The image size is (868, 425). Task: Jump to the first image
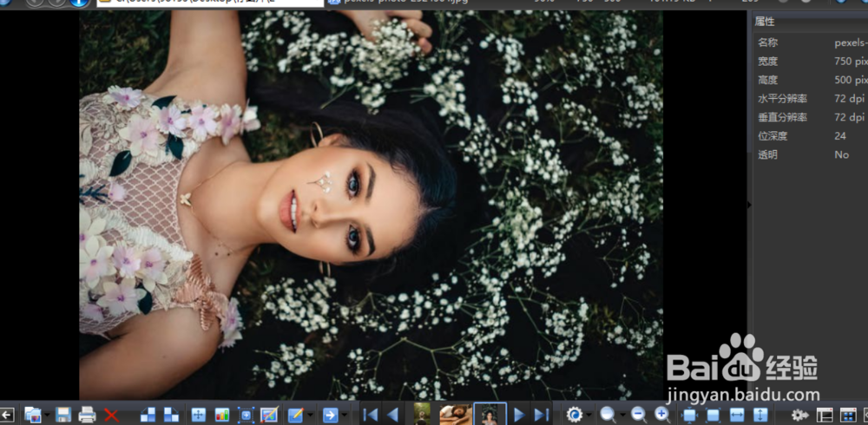[x=370, y=415]
